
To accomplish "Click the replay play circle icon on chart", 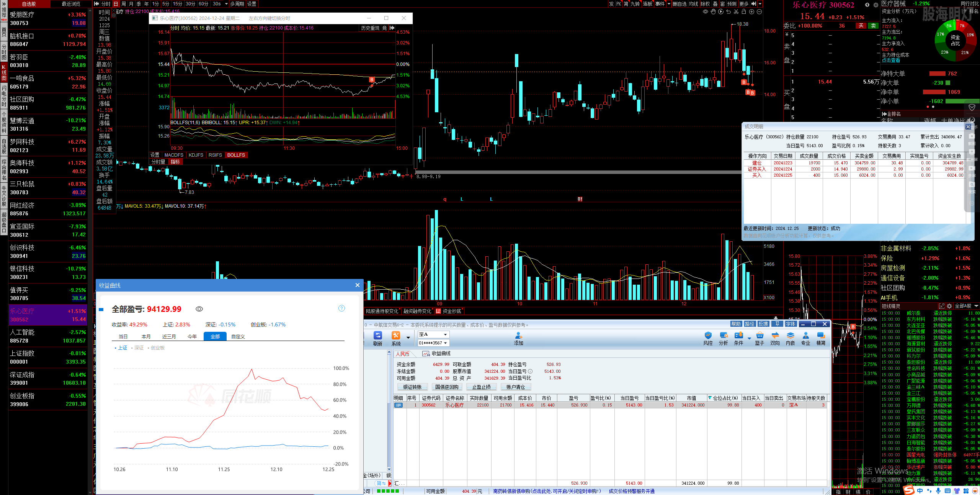I will 721,12.
